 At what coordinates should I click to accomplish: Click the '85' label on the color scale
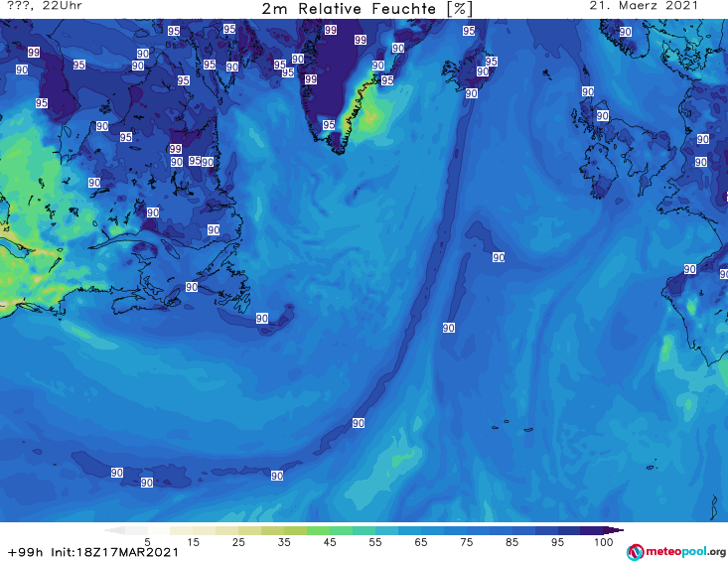pyautogui.click(x=511, y=542)
